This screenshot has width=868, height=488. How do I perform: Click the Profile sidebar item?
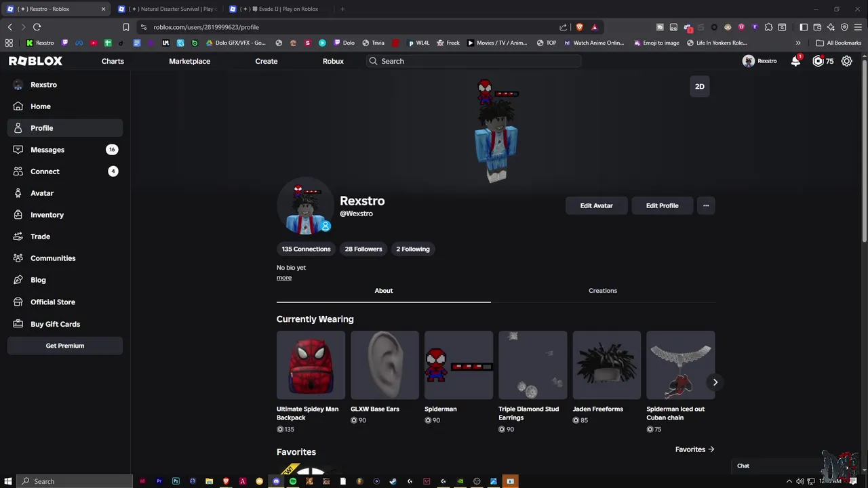[x=65, y=128]
